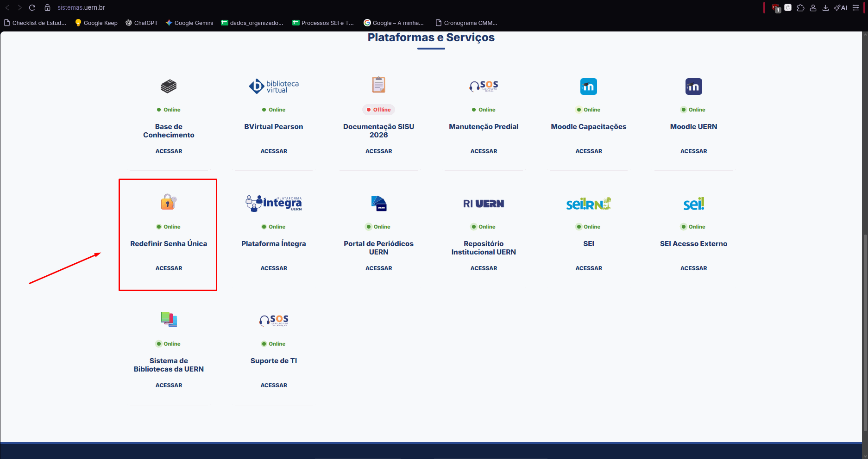The image size is (868, 459).
Task: Click ACESSAR under Suporte de TI
Action: click(274, 385)
